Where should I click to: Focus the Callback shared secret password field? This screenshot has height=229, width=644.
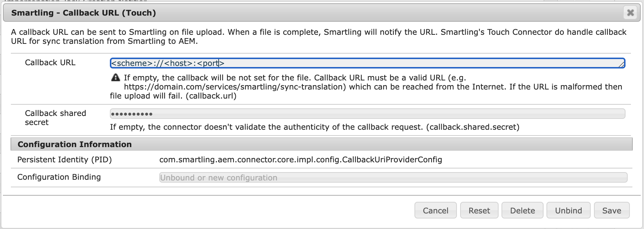pyautogui.click(x=367, y=114)
